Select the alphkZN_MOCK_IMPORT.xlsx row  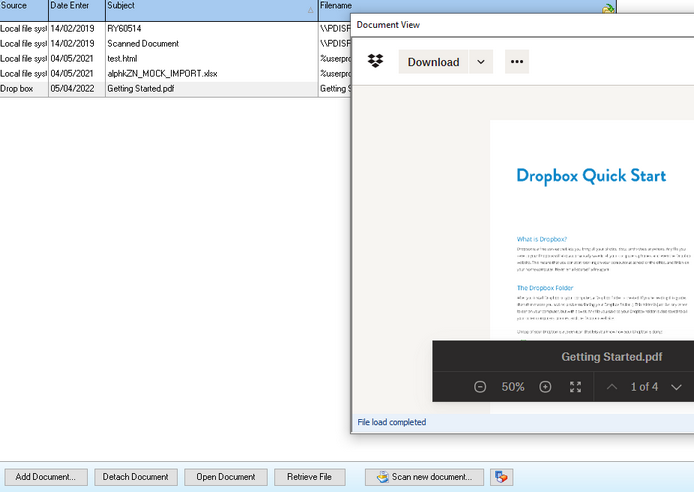[175, 74]
